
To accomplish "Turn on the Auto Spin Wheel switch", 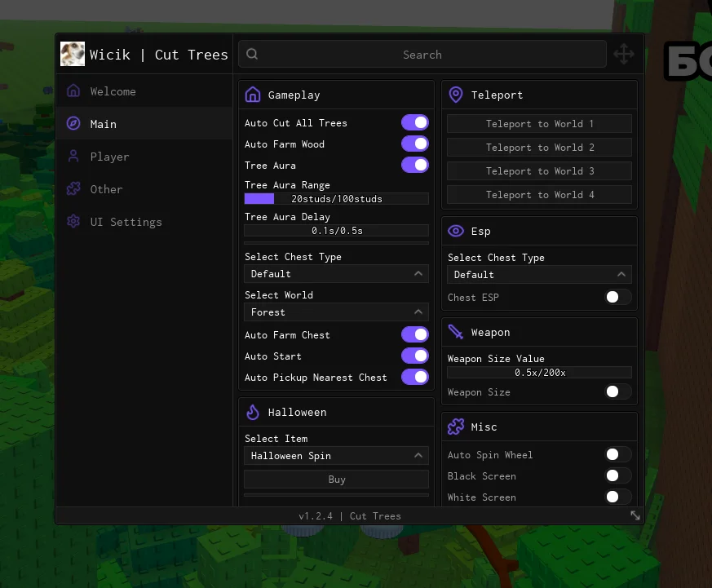I will [x=617, y=455].
